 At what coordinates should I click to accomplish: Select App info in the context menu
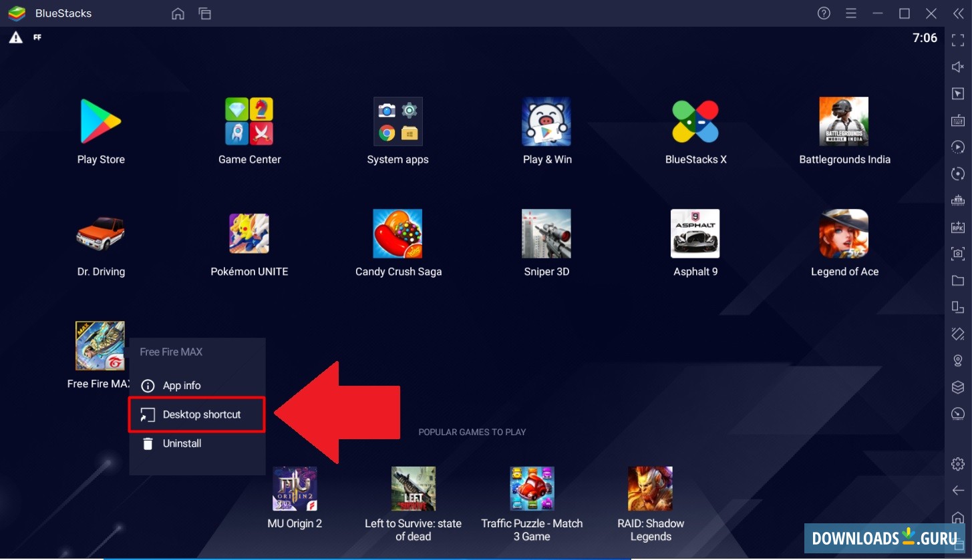click(197, 386)
